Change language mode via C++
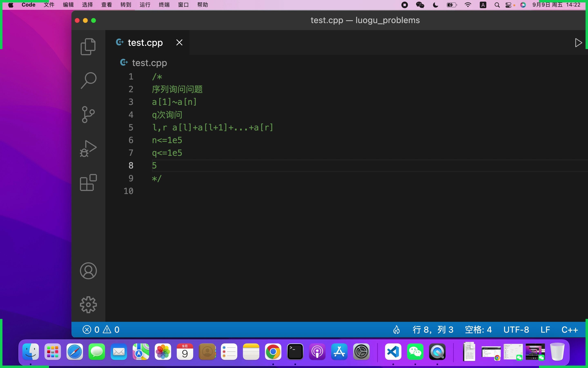The image size is (588, 368). 570,330
